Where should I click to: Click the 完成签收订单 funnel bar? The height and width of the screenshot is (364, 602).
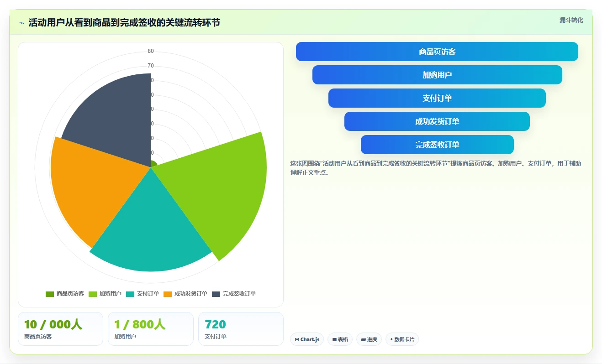[437, 145]
